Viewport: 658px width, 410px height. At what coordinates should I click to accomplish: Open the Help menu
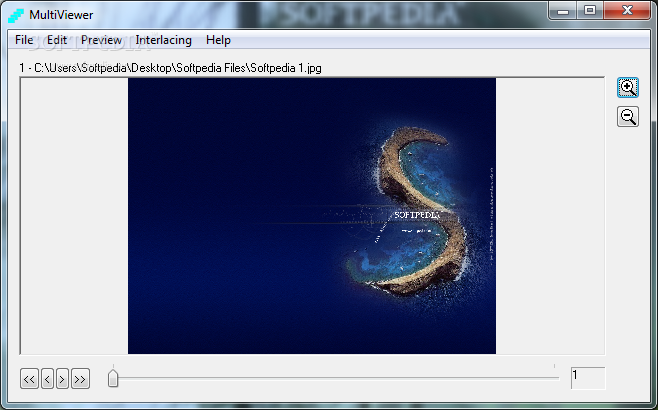[x=218, y=40]
